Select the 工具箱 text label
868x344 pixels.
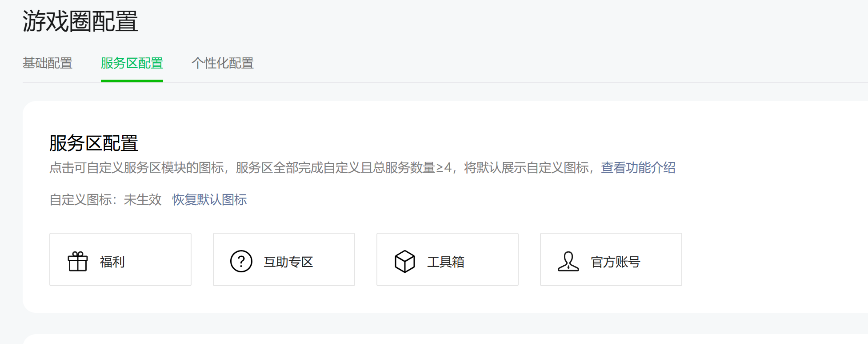click(446, 262)
